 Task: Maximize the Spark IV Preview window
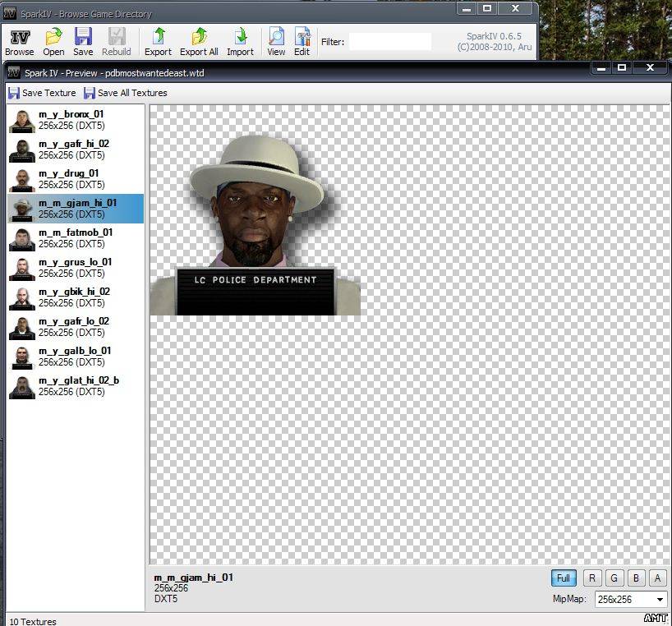[x=622, y=67]
